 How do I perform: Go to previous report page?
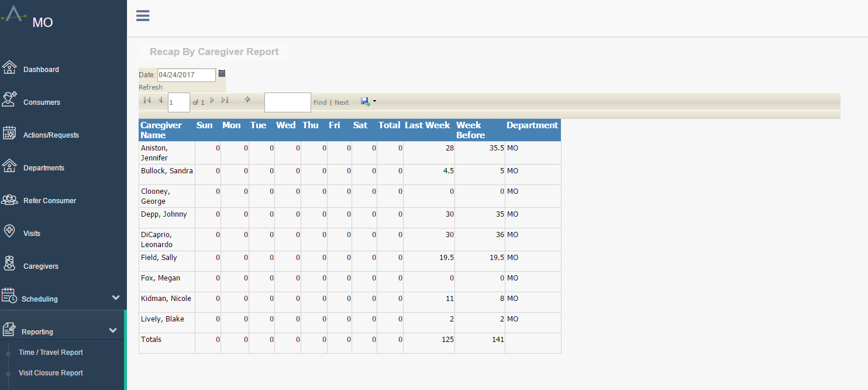click(x=160, y=100)
